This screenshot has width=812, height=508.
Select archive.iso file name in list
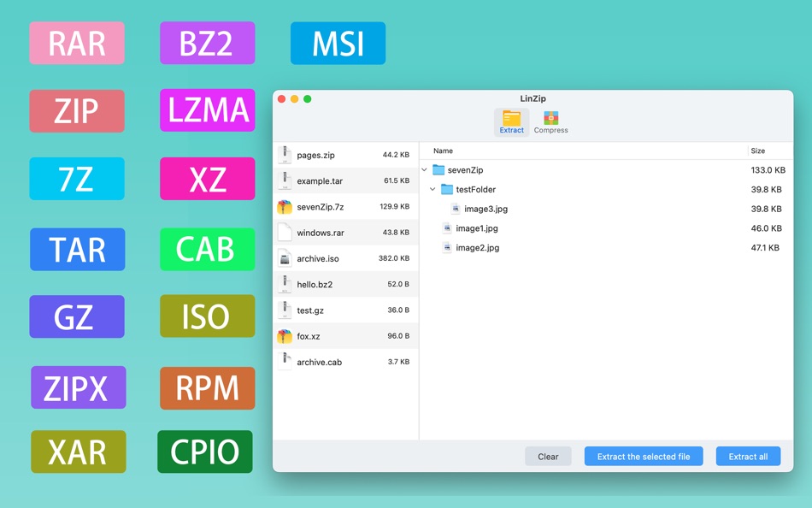pyautogui.click(x=318, y=258)
